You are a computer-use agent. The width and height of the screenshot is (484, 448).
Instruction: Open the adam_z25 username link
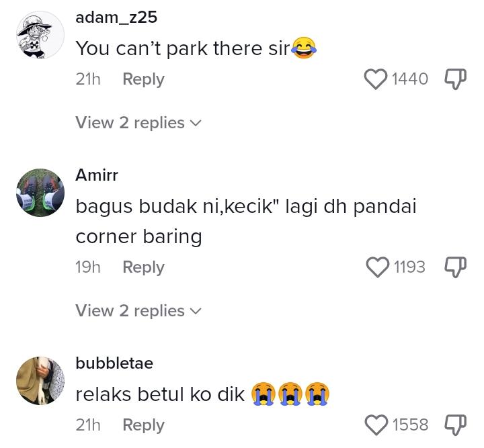pos(116,17)
